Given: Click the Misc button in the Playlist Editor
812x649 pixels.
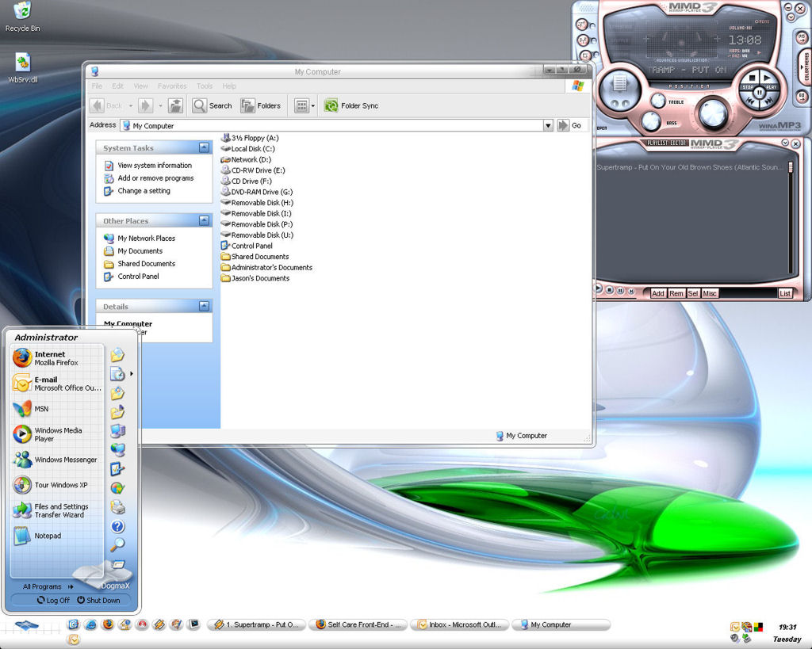Looking at the screenshot, I should (x=710, y=293).
